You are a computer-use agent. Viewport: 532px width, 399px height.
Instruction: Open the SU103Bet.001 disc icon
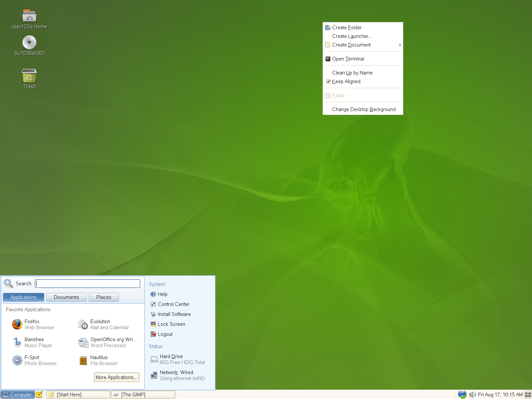pos(29,43)
